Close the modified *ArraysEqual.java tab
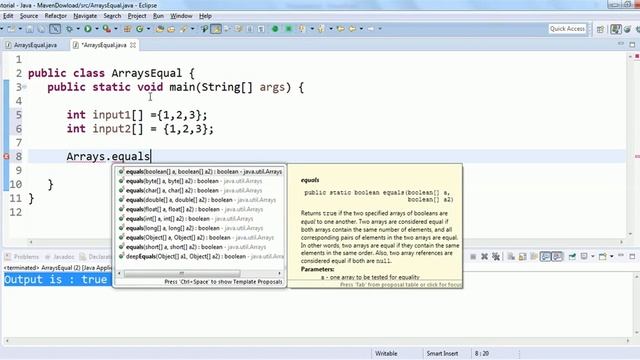 133,45
